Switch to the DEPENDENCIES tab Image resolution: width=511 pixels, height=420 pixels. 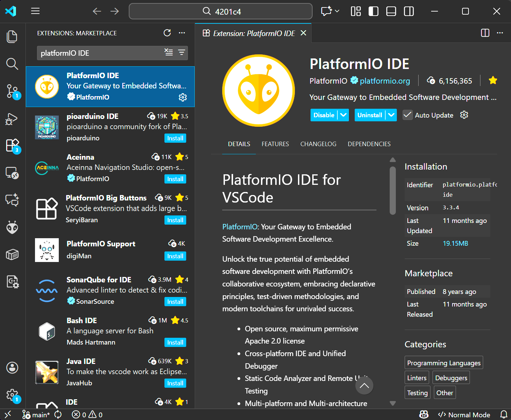369,144
